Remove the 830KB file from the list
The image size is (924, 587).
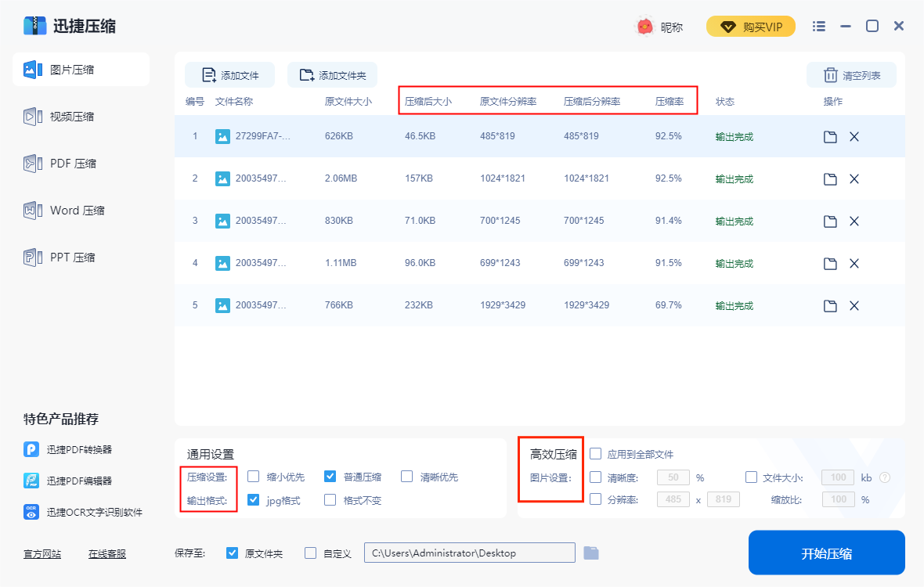coord(854,221)
